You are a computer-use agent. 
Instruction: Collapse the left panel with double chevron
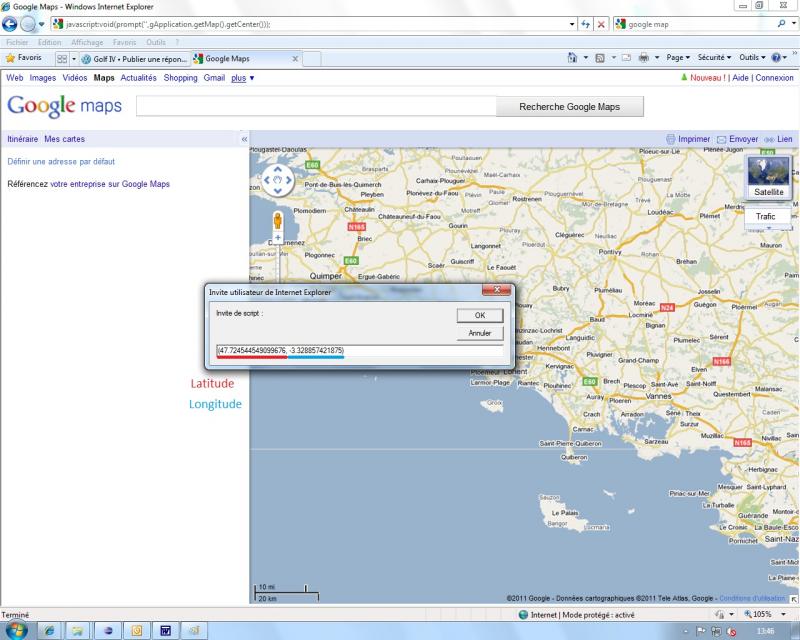(x=244, y=139)
